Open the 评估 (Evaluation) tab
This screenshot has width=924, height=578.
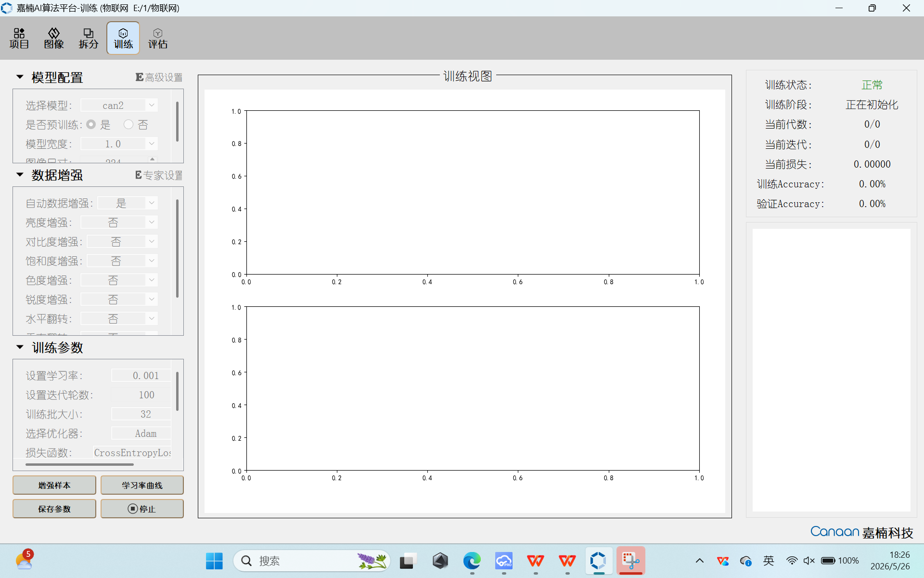[158, 39]
